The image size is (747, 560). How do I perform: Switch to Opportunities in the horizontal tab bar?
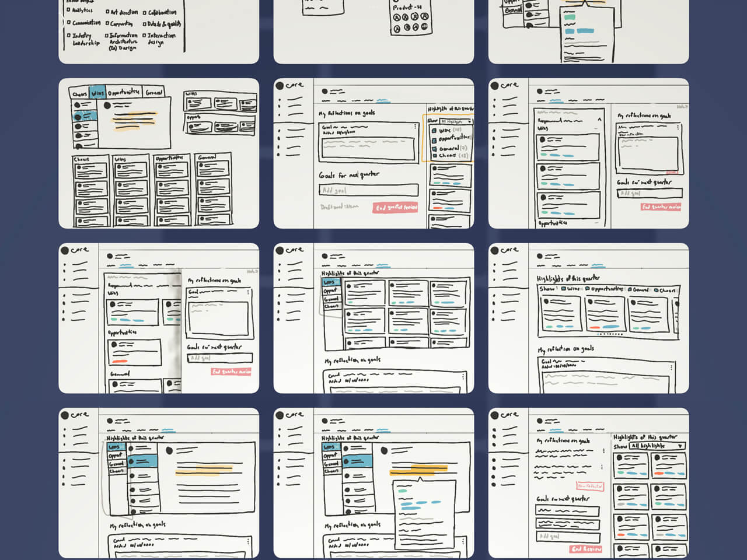tap(124, 92)
